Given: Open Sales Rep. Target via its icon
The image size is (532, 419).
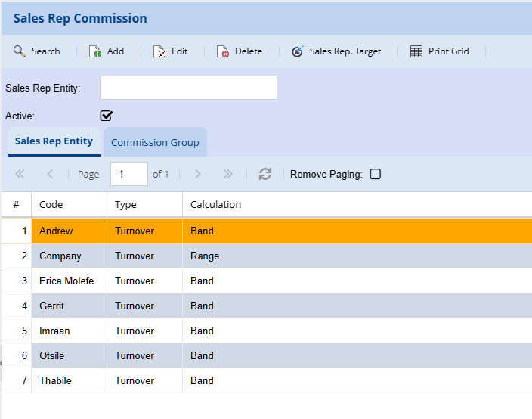Looking at the screenshot, I should point(298,51).
